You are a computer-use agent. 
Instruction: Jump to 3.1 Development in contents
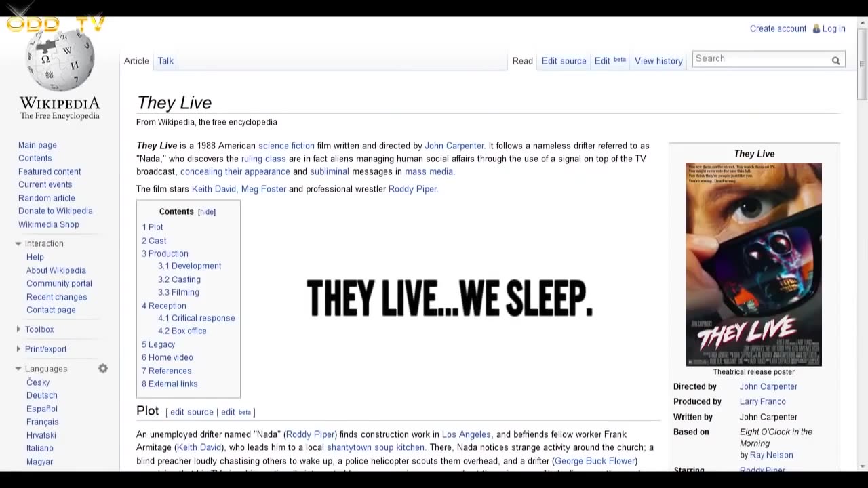190,266
